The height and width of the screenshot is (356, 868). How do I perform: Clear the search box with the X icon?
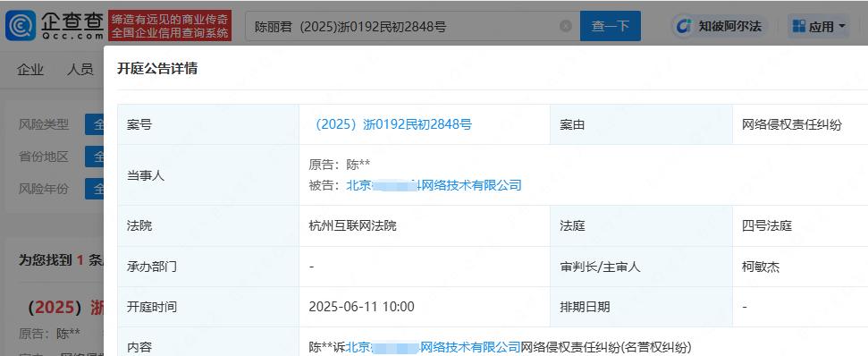pos(565,26)
